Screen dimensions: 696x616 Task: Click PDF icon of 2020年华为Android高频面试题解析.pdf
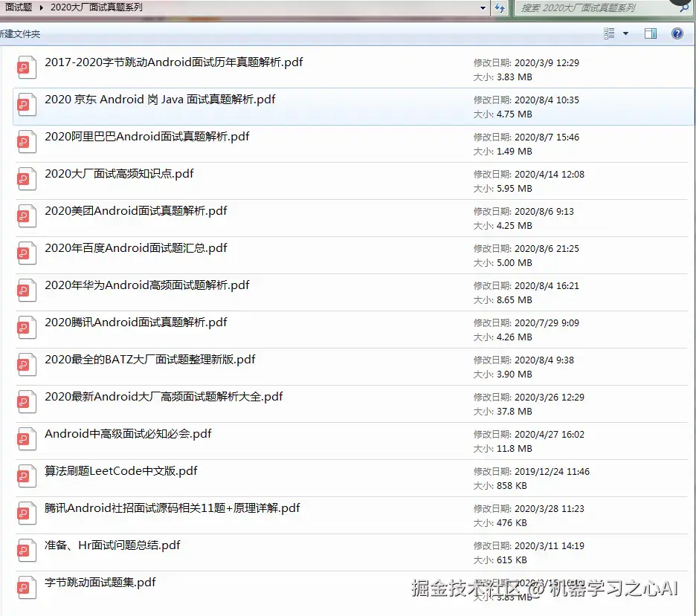pos(26,291)
